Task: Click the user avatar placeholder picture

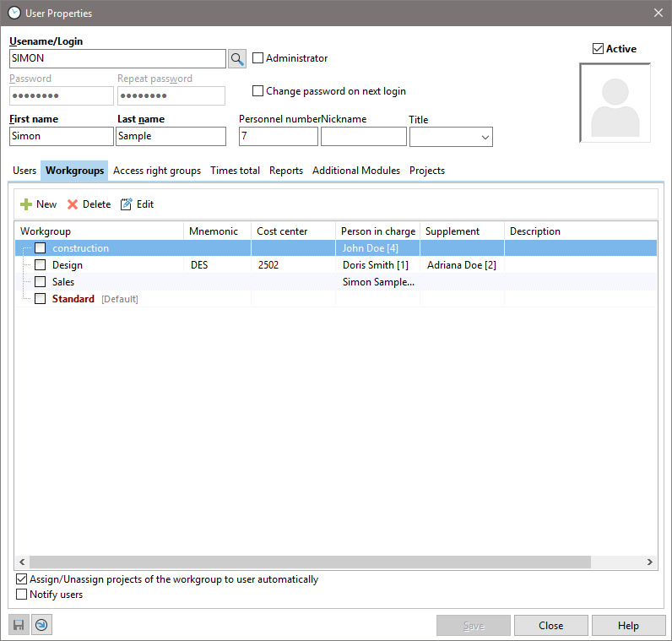Action: click(615, 103)
